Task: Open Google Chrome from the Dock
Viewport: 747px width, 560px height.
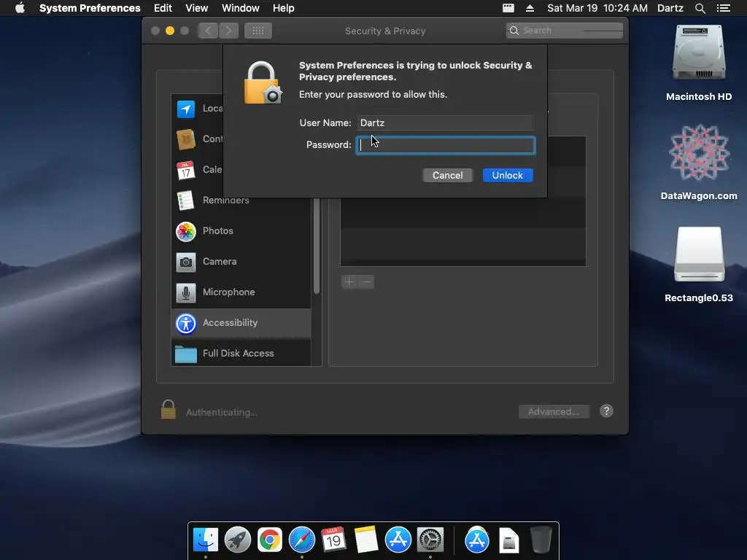Action: click(x=270, y=540)
